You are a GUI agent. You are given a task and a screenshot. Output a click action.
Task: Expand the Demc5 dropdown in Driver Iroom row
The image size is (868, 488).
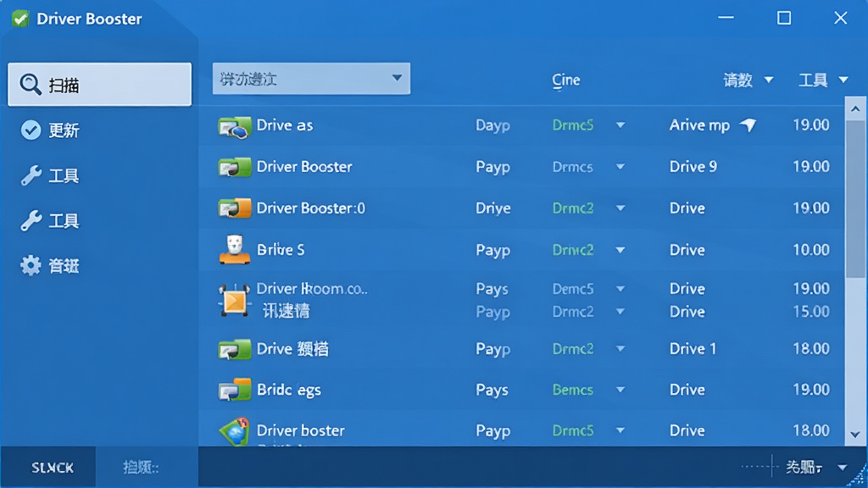pos(620,289)
